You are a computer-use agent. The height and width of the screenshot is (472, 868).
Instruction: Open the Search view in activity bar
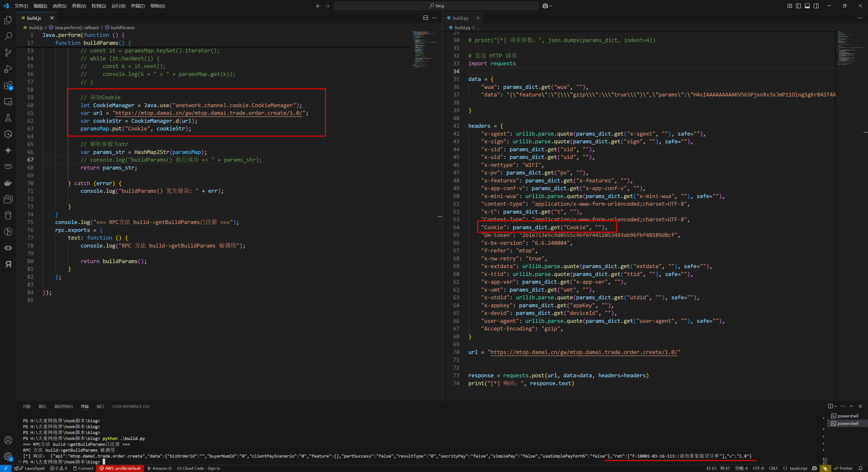[8, 36]
